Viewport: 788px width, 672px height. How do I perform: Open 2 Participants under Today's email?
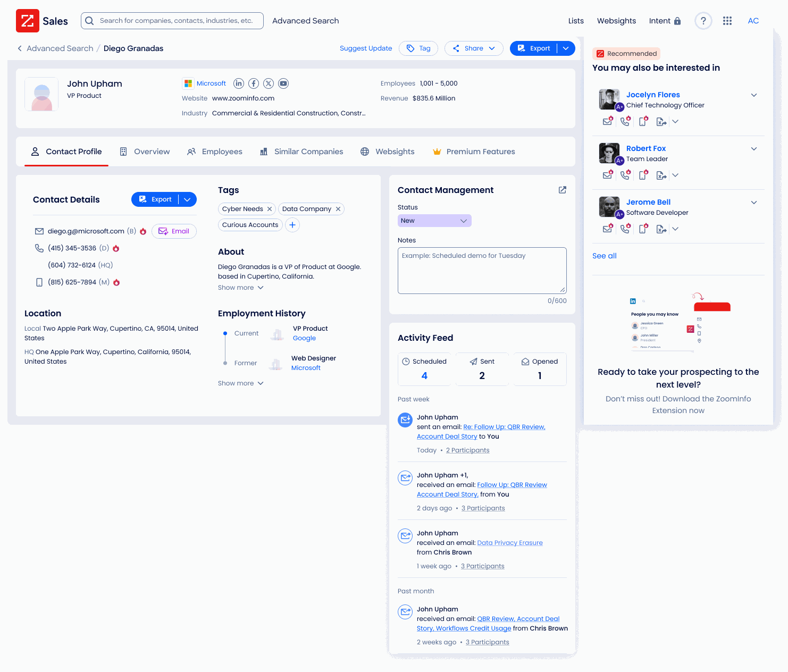(468, 450)
